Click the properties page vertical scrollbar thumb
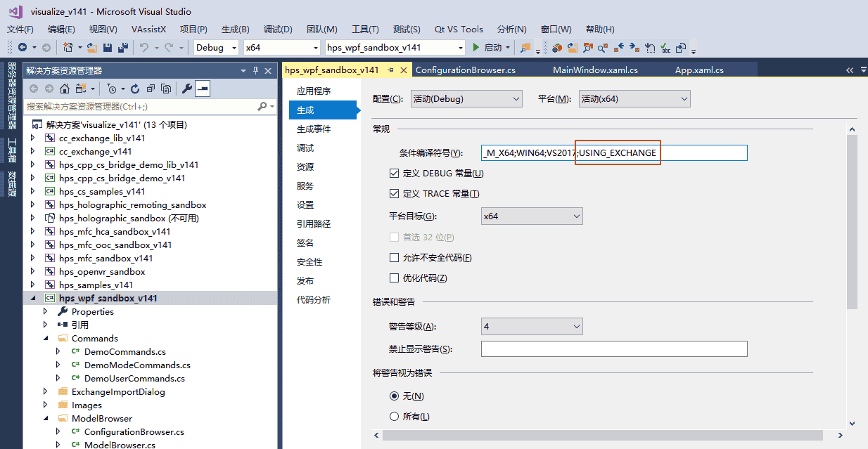 pyautogui.click(x=852, y=222)
